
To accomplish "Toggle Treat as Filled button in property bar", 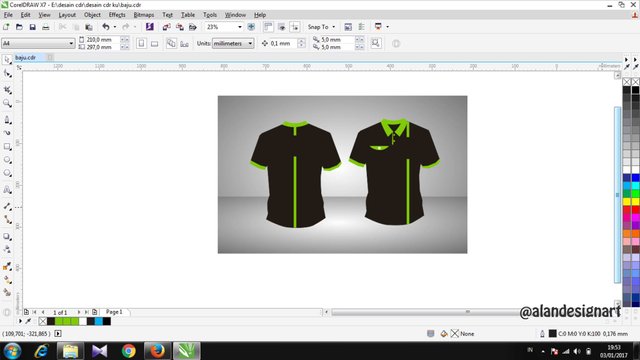I will point(376,43).
